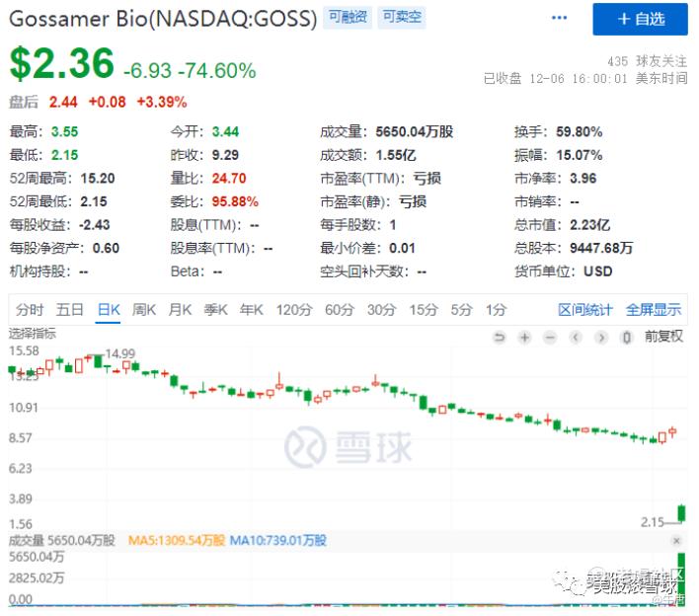This screenshot has height=616, width=699.
Task: Click the chart reset (undo arrow) icon
Action: (x=500, y=338)
